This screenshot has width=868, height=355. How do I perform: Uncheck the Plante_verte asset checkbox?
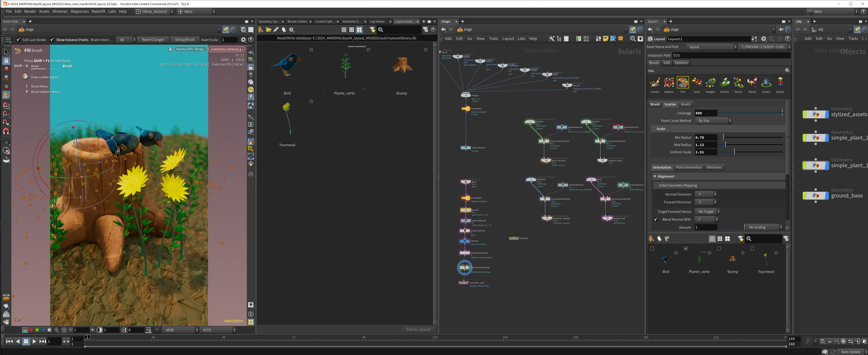pos(685,248)
